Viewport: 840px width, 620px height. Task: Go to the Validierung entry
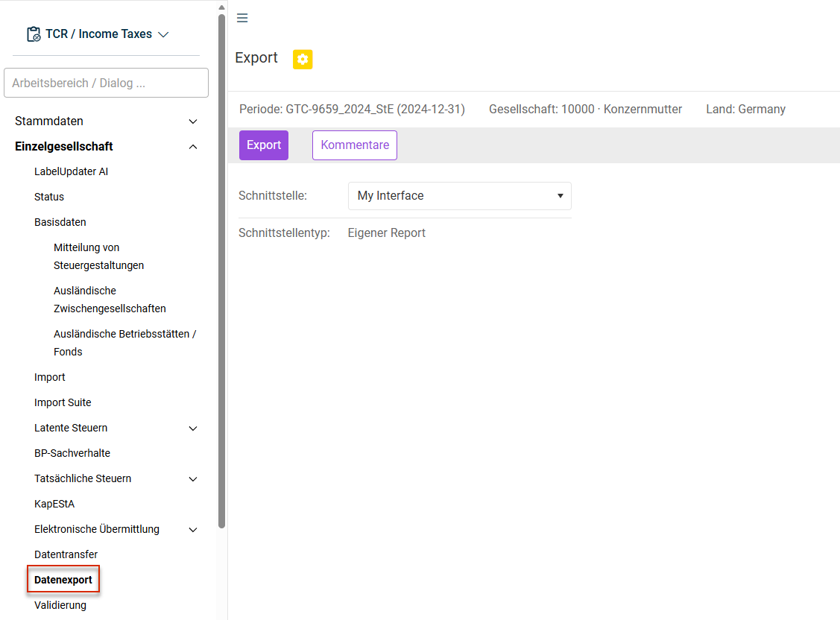point(60,606)
